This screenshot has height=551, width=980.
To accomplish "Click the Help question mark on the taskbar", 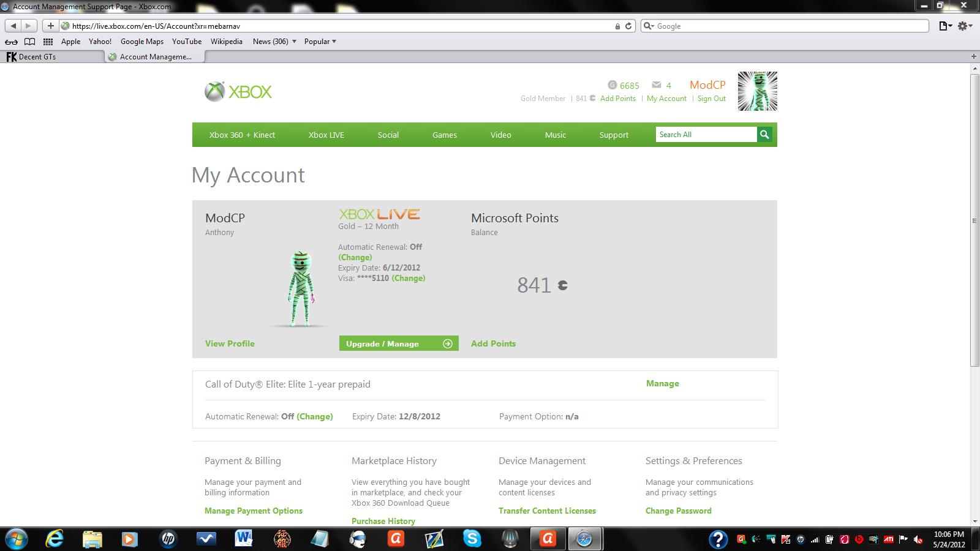I will (718, 539).
